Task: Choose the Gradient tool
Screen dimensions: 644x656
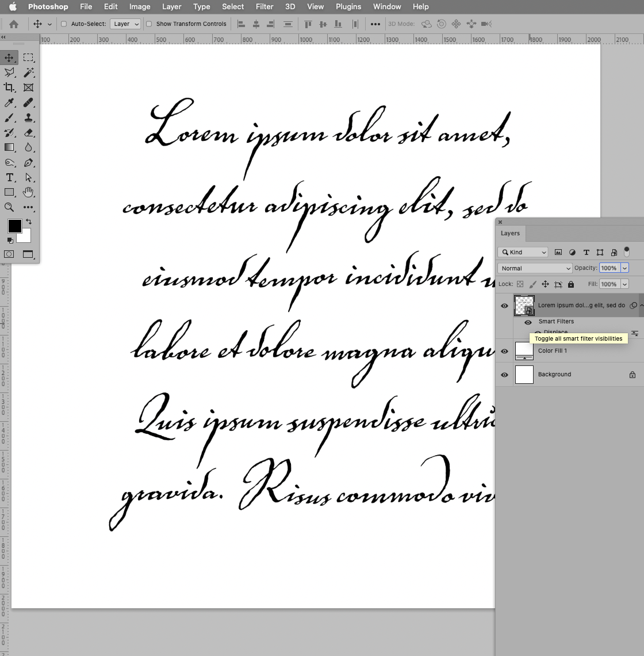Action: click(9, 147)
